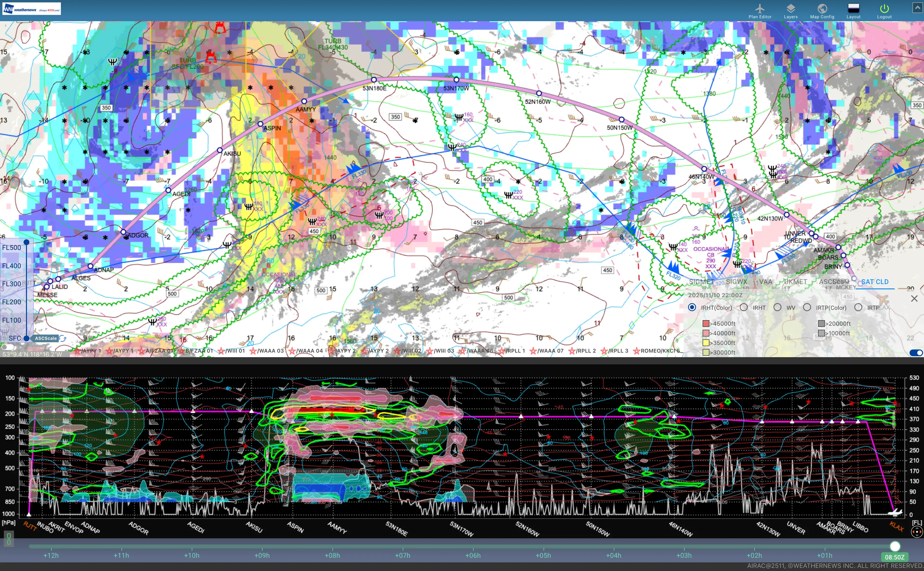Select the WV radio option
This screenshot has height=571, width=924.
tap(777, 307)
